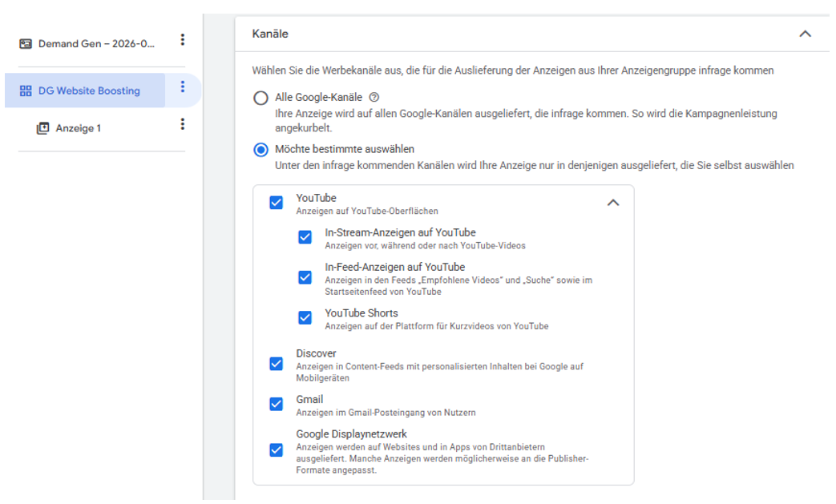Click the campaign icon beside Demand Gen
836x504 pixels.
[x=25, y=43]
